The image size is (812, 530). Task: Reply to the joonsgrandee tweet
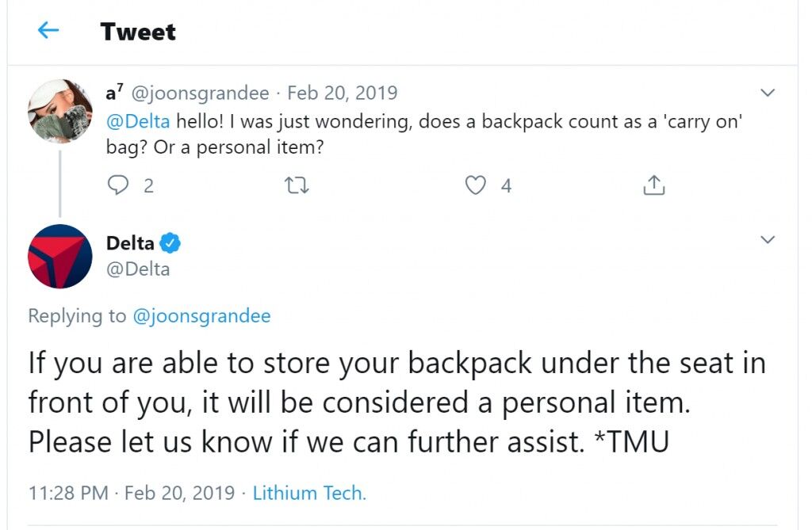point(118,185)
